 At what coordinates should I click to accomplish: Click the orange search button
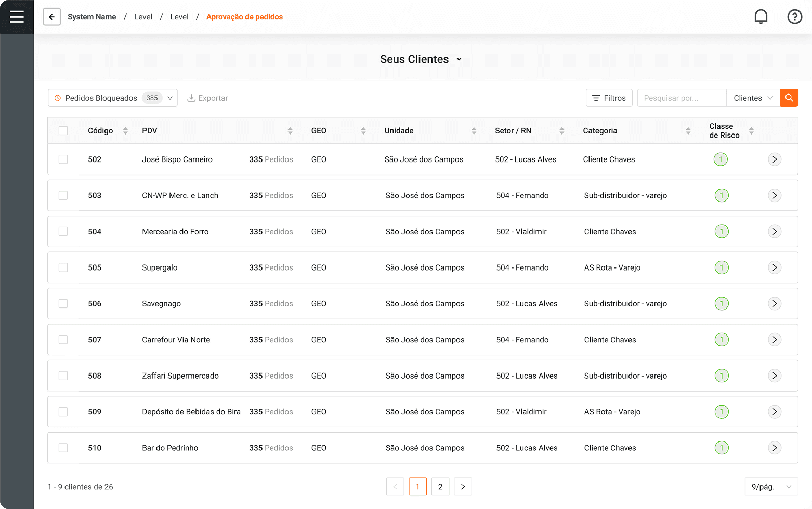(789, 98)
